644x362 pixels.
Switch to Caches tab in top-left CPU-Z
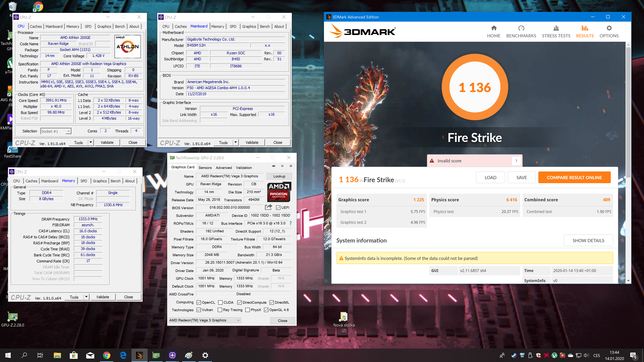tap(36, 26)
